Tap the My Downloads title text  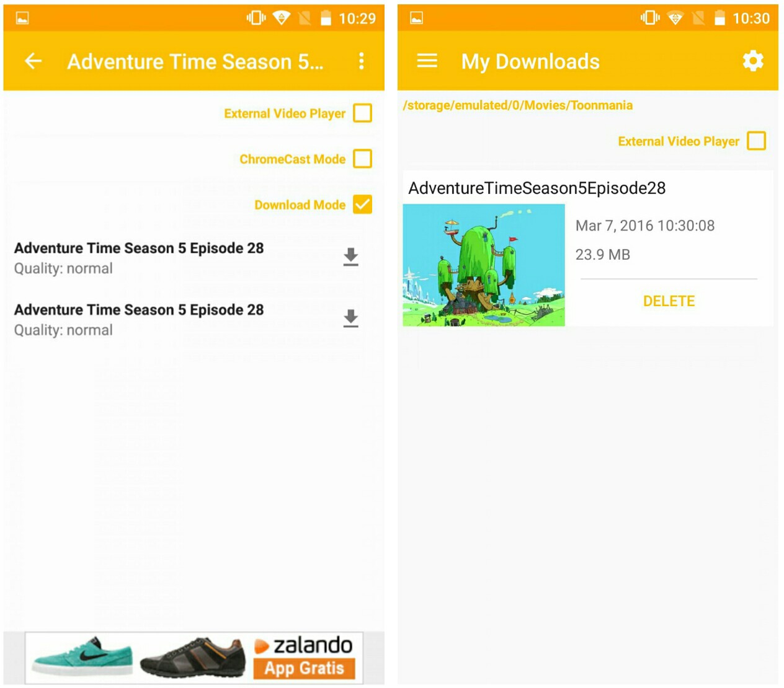(530, 61)
